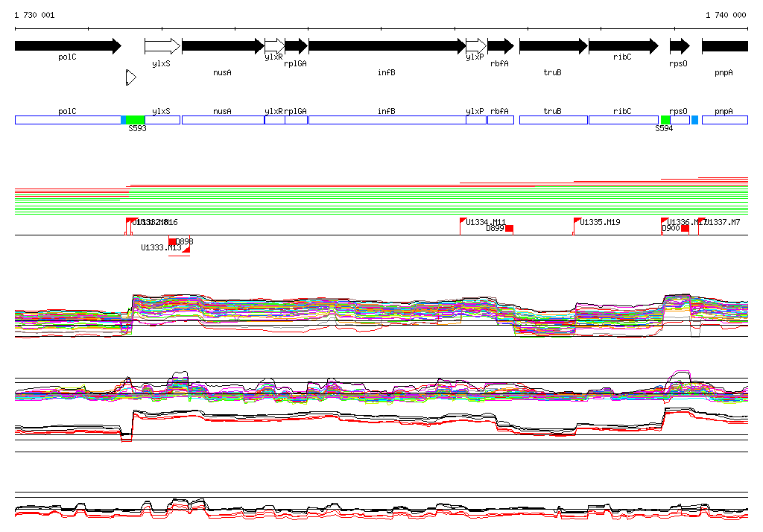Image resolution: width=763 pixels, height=532 pixels.
Task: Click the small rpsO gene arrow
Action: (x=680, y=46)
